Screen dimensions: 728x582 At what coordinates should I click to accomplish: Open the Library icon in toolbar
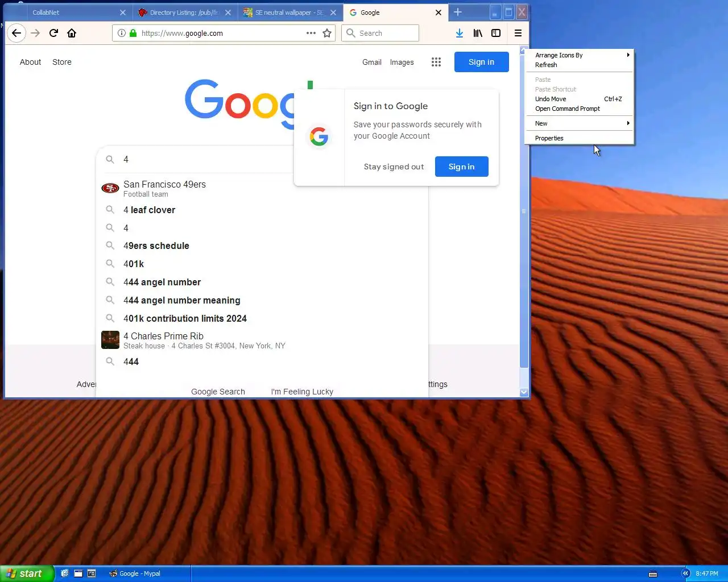tap(478, 33)
